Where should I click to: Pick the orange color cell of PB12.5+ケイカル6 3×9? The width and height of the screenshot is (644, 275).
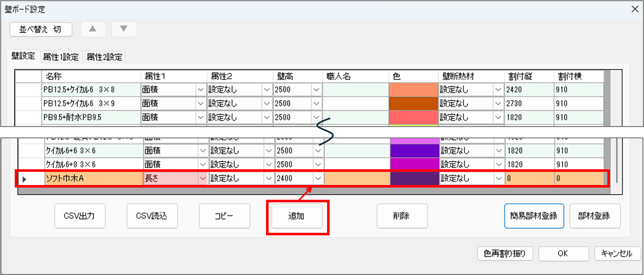pos(413,104)
